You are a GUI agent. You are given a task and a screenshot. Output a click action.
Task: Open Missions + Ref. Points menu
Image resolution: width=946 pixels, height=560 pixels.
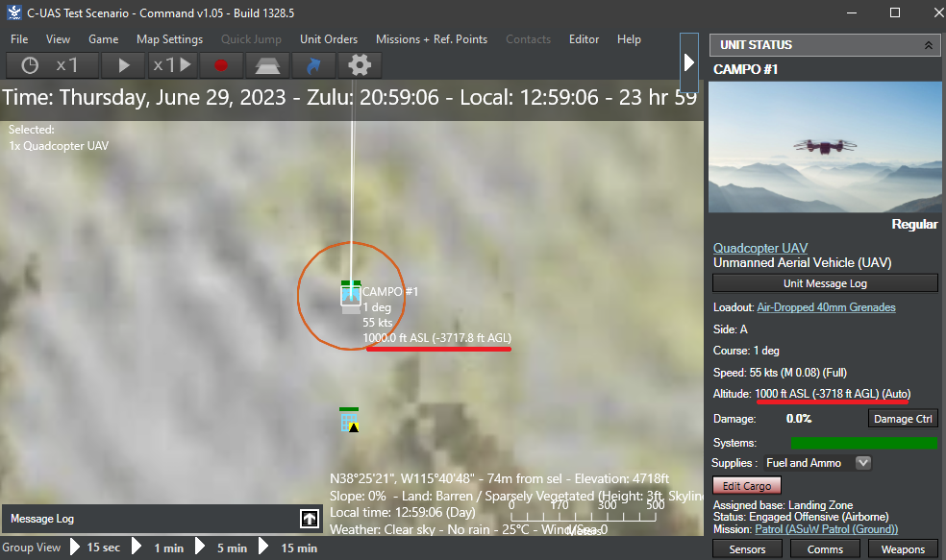[x=432, y=39]
